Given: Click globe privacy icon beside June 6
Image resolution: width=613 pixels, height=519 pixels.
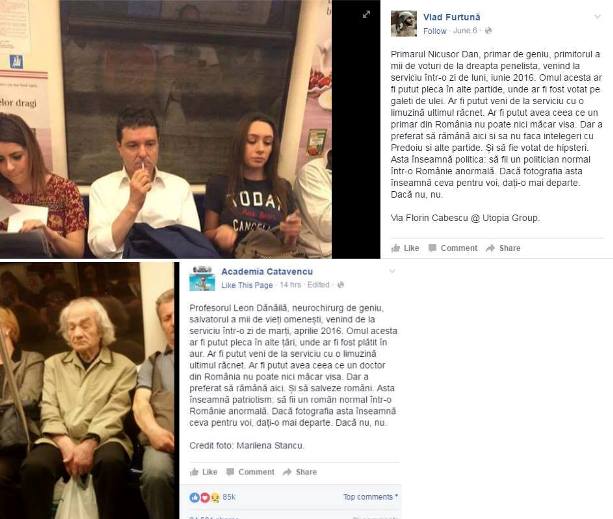Looking at the screenshot, I should click(x=488, y=30).
